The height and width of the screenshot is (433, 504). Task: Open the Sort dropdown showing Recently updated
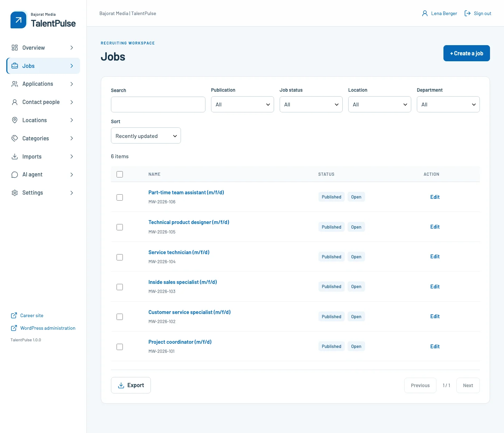coord(146,135)
